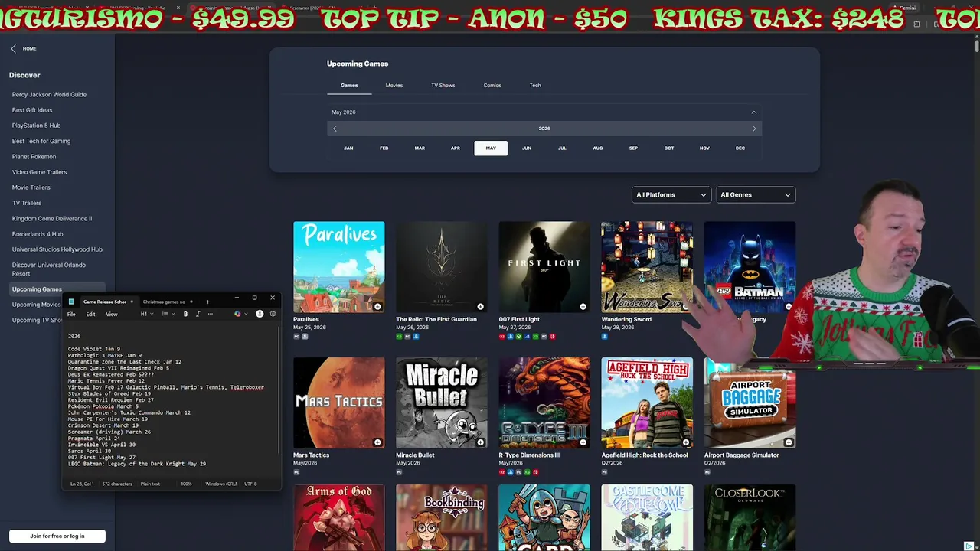
Task: Select APR in the month picker
Action: click(x=456, y=148)
